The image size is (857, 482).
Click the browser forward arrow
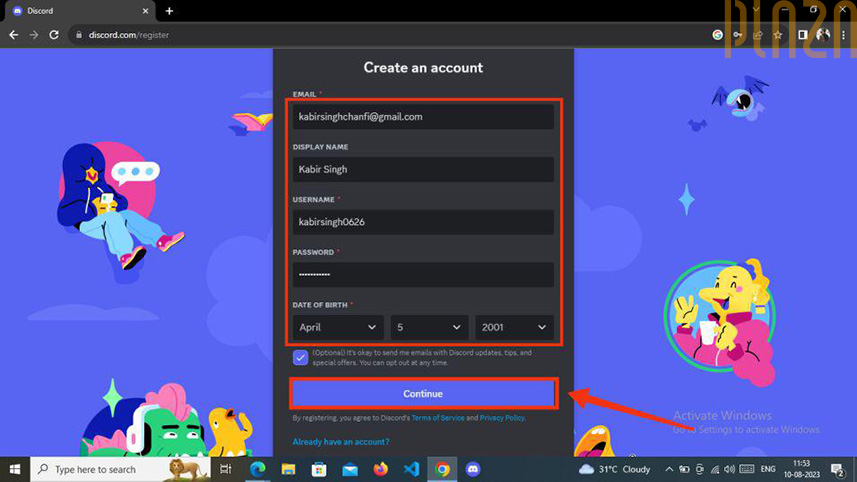click(x=34, y=35)
